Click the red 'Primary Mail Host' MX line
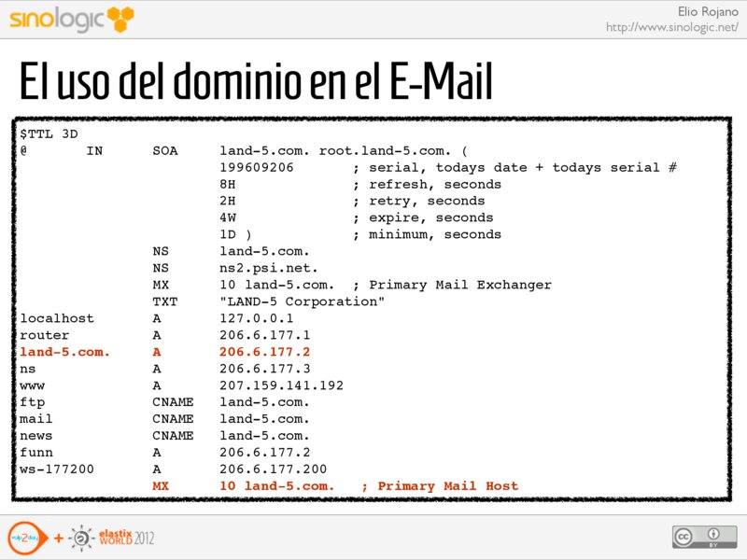747x560 pixels. point(335,486)
